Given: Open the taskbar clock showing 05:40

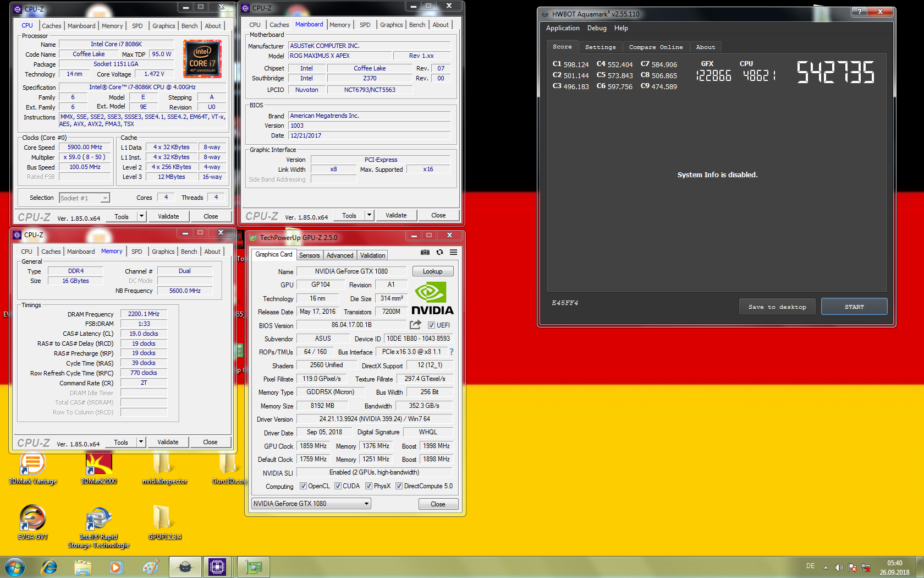Looking at the screenshot, I should coord(894,568).
